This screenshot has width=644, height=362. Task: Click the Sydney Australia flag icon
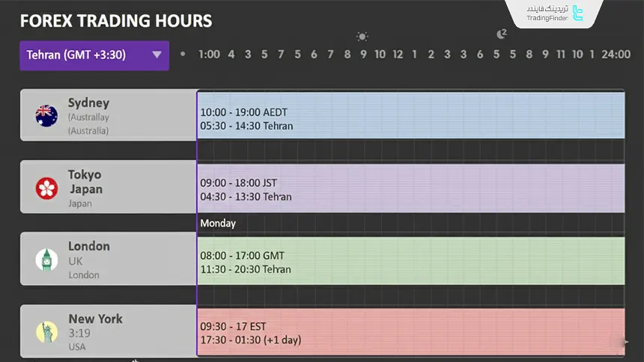[46, 115]
